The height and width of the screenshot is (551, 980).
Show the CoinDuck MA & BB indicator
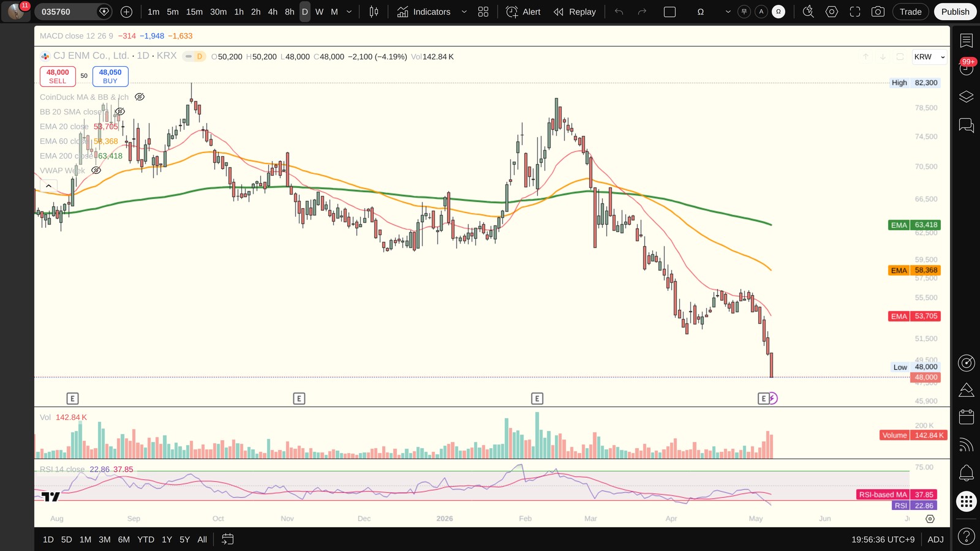140,97
